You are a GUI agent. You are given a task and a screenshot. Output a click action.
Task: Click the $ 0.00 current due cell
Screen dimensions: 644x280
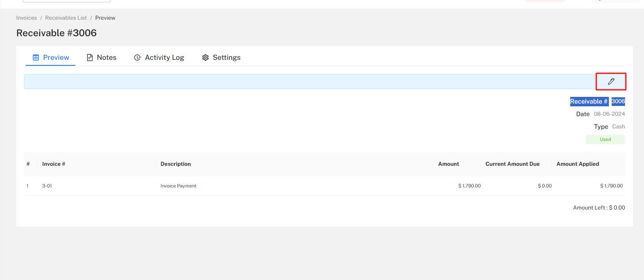(x=545, y=186)
